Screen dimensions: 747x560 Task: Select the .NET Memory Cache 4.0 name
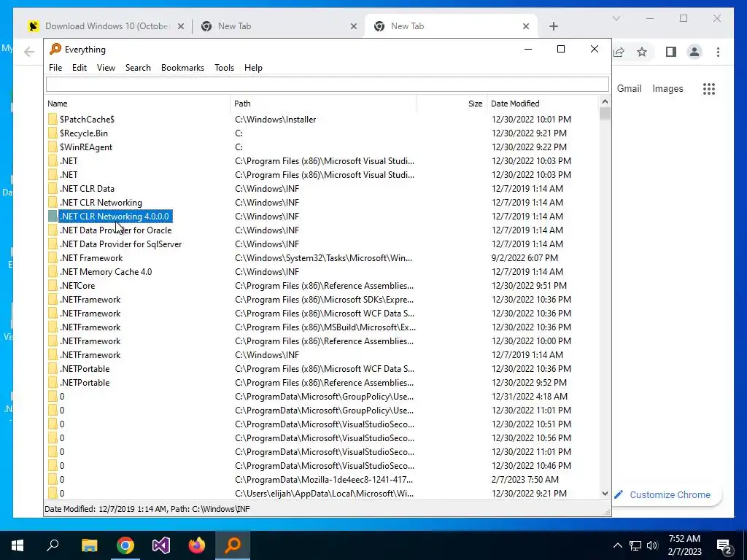click(x=106, y=271)
